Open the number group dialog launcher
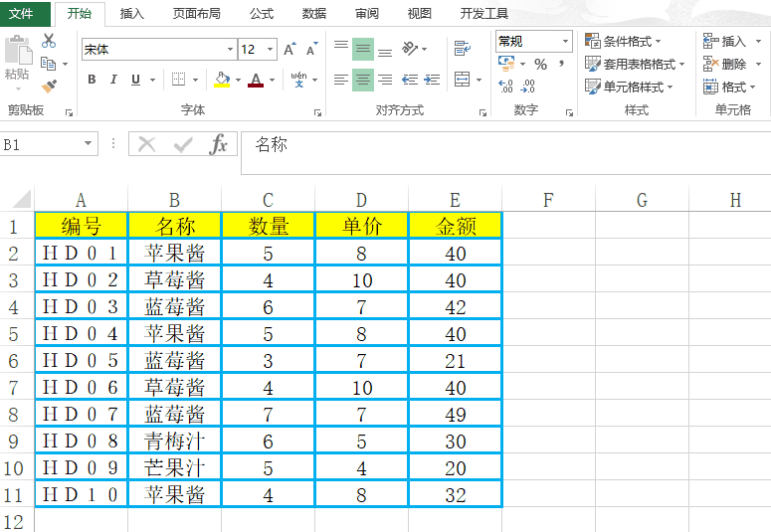The width and height of the screenshot is (771, 532). (569, 113)
